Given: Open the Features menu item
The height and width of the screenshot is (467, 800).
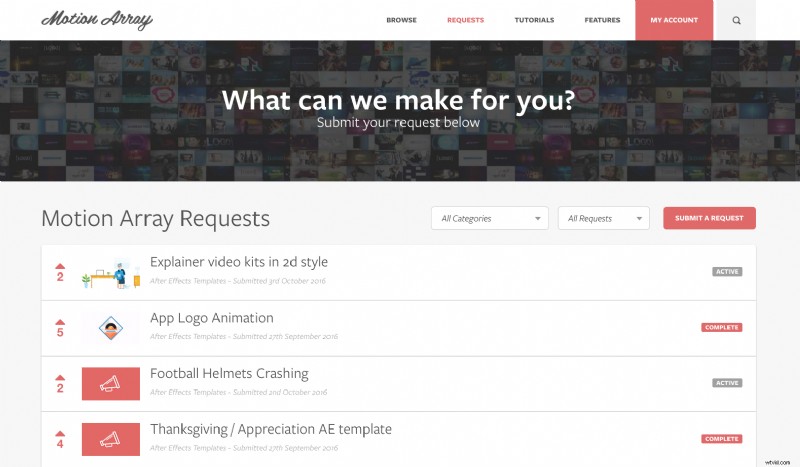Looking at the screenshot, I should tap(603, 20).
